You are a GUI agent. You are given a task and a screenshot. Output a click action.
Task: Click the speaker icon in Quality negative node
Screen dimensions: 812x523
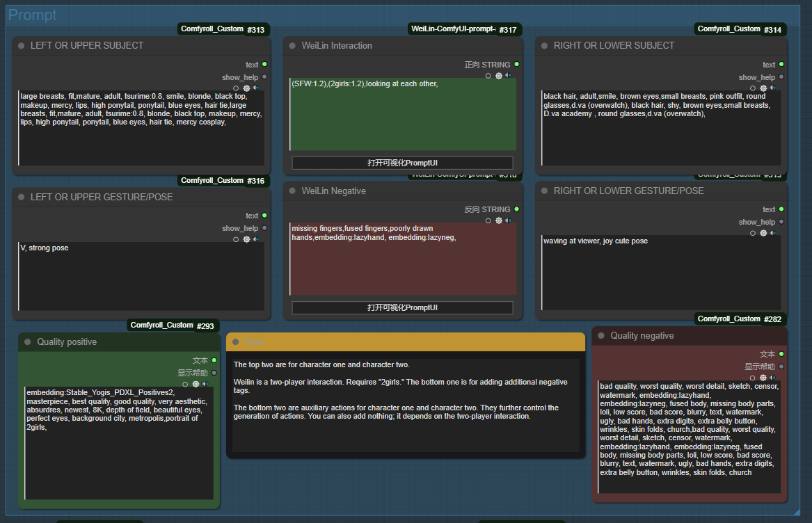pos(772,378)
